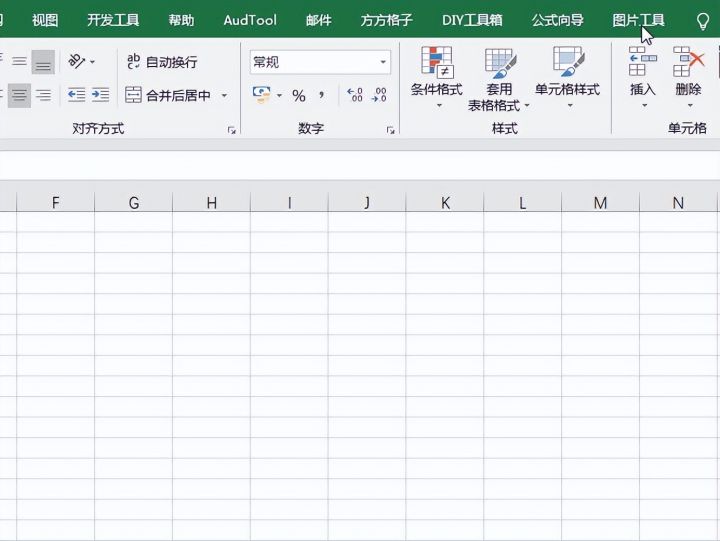This screenshot has width=720, height=541.
Task: Expand the 插入 dropdown arrow
Action: click(644, 106)
